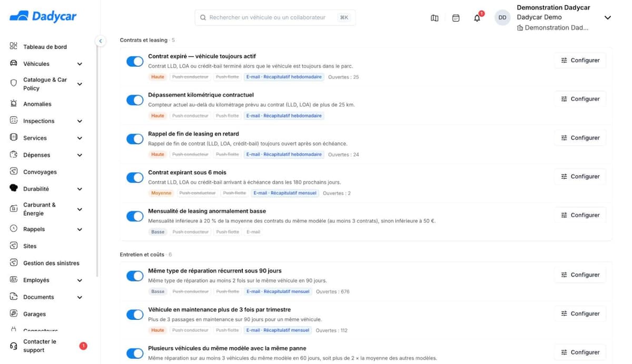Configure Contrat expirant sous 6 mois
The height and width of the screenshot is (364, 632).
[x=580, y=177]
